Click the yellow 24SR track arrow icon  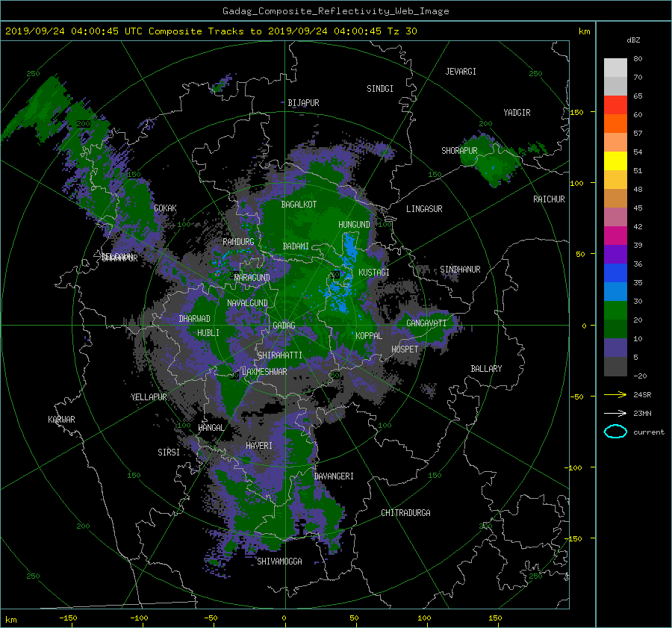tap(615, 394)
